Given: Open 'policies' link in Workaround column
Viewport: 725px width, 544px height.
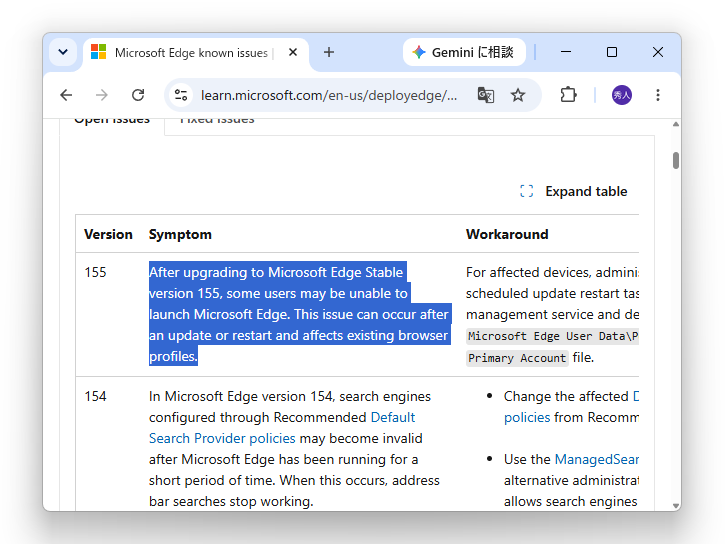Looking at the screenshot, I should tap(527, 417).
